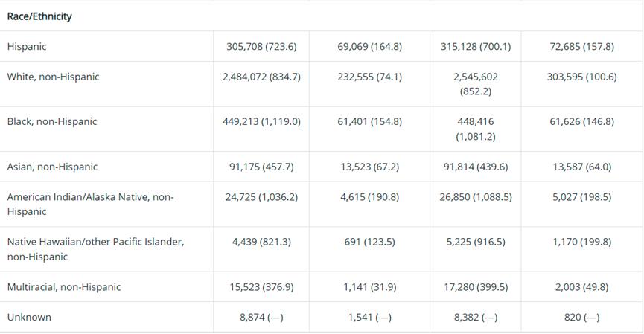
Task: Select the cell showing 72,685 (157.8)
Action: click(581, 46)
